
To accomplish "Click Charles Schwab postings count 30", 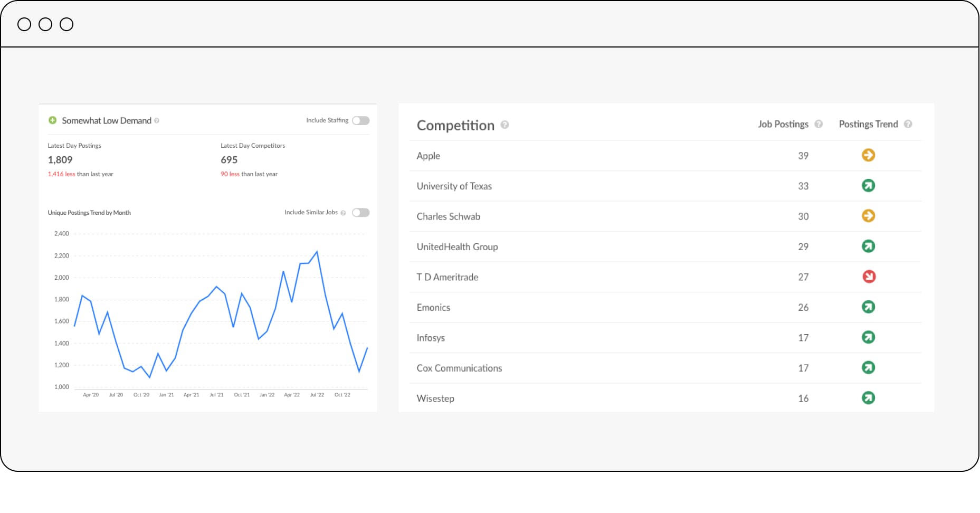I will [x=803, y=216].
